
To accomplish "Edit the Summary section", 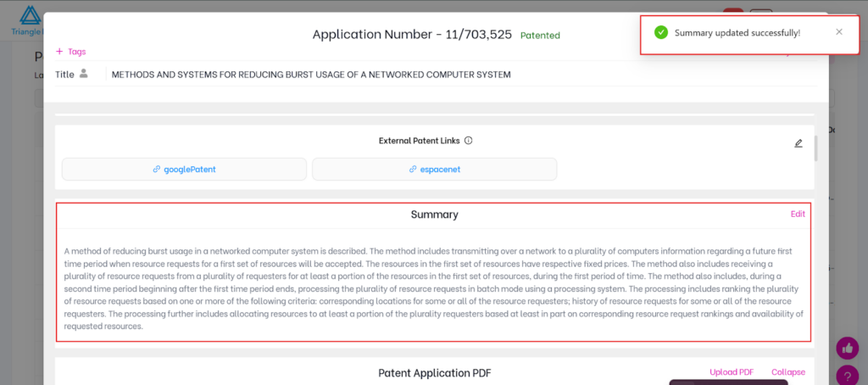I will 798,214.
